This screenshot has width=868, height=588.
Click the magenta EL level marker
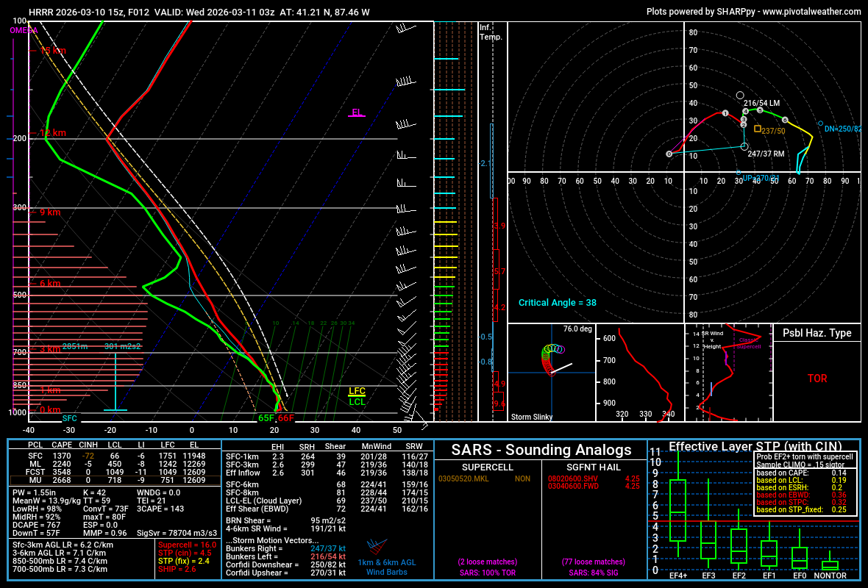click(x=357, y=113)
